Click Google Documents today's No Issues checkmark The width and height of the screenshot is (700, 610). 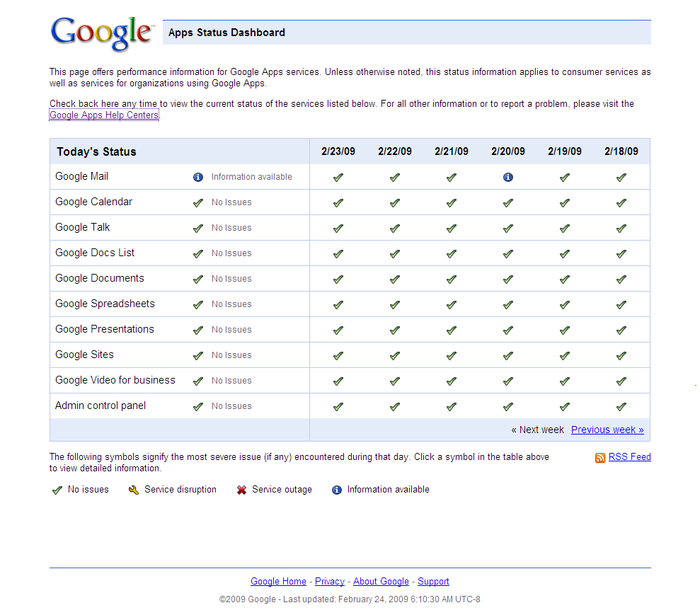coord(198,279)
